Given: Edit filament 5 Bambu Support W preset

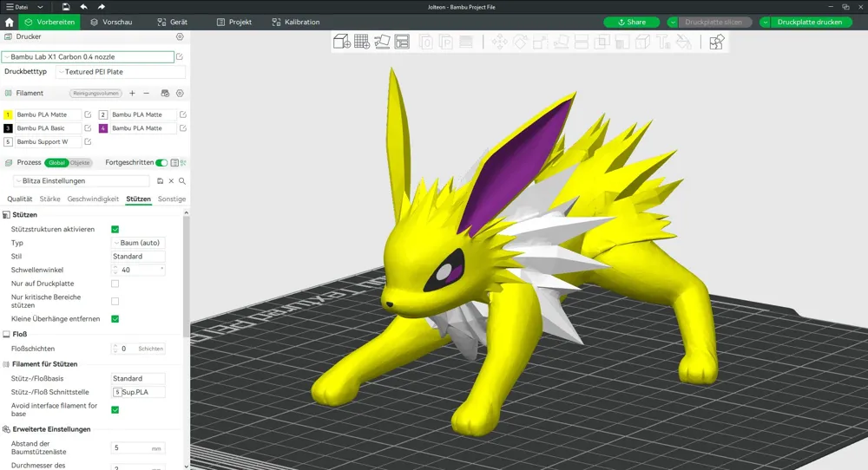Looking at the screenshot, I should coord(88,141).
